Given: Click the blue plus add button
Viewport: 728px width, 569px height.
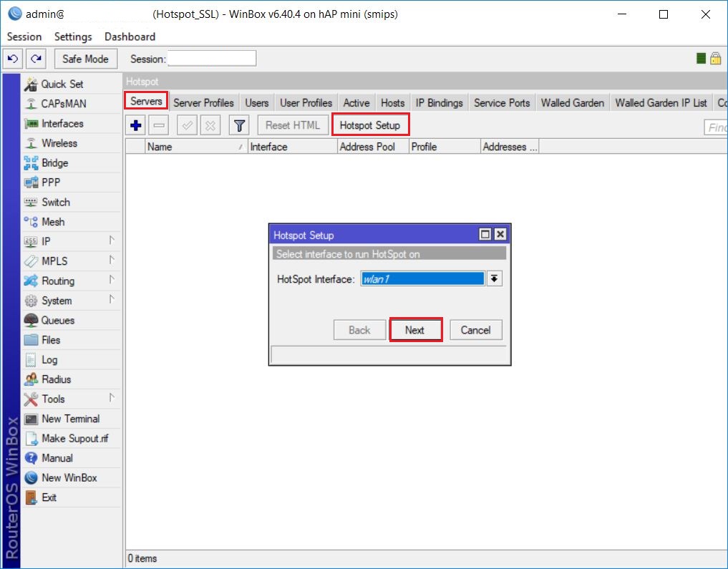Looking at the screenshot, I should pos(136,125).
